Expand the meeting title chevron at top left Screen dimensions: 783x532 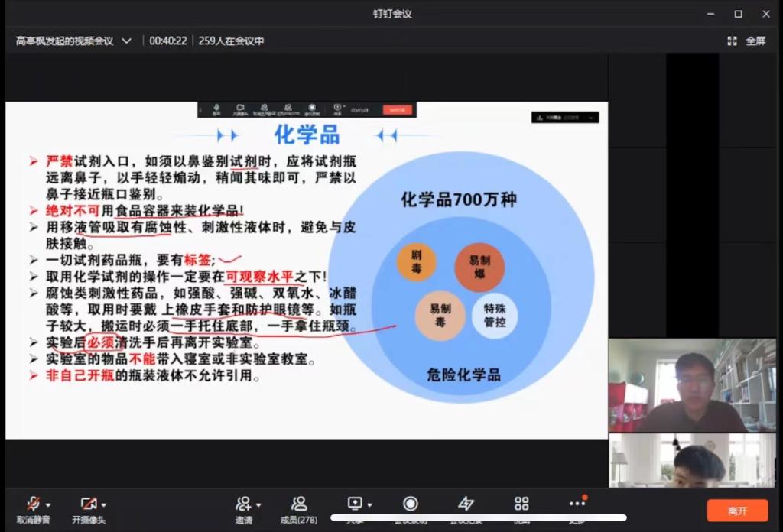[127, 41]
